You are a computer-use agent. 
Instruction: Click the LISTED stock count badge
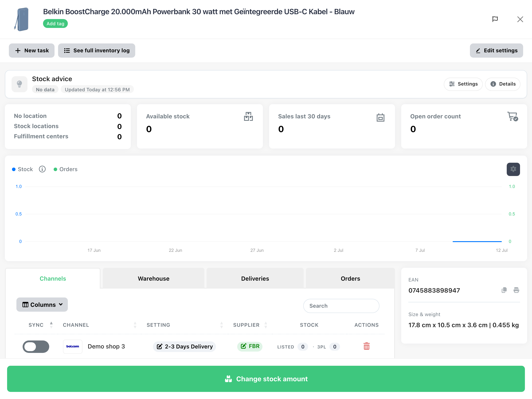(x=303, y=346)
